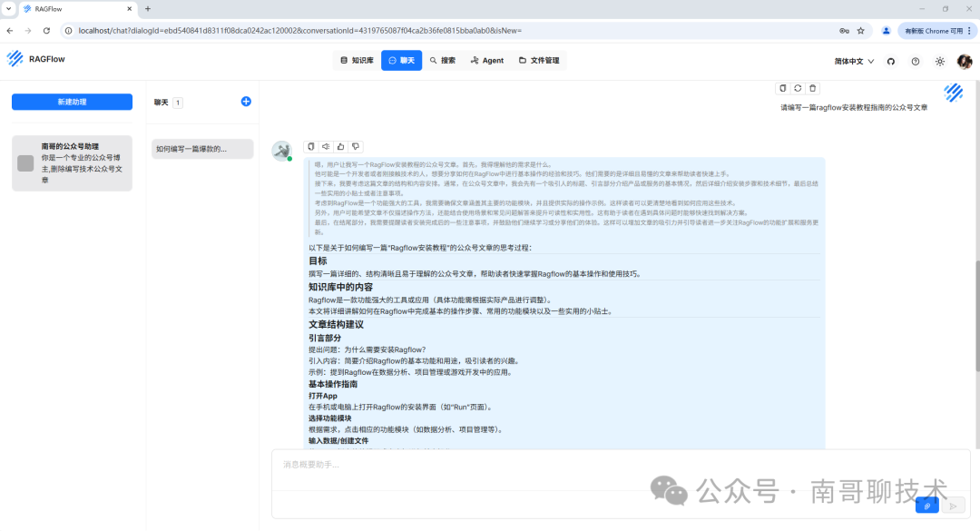Click the assistant avatar beside the reply

tap(282, 151)
